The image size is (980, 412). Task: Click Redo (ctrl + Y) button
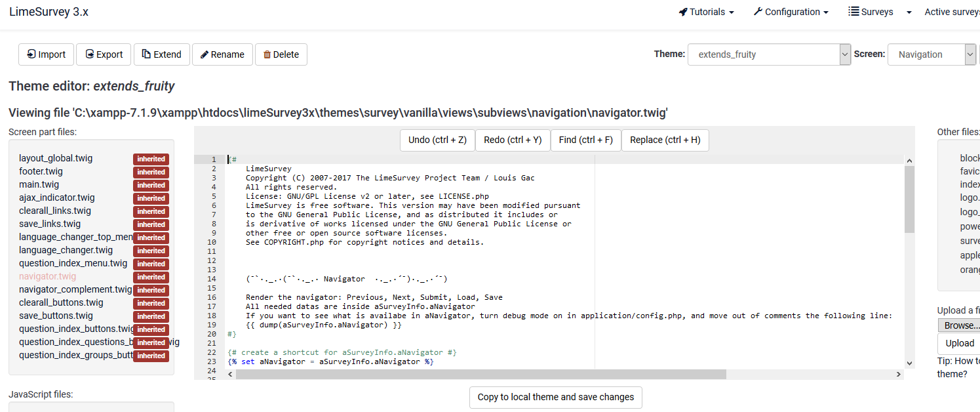pyautogui.click(x=513, y=140)
